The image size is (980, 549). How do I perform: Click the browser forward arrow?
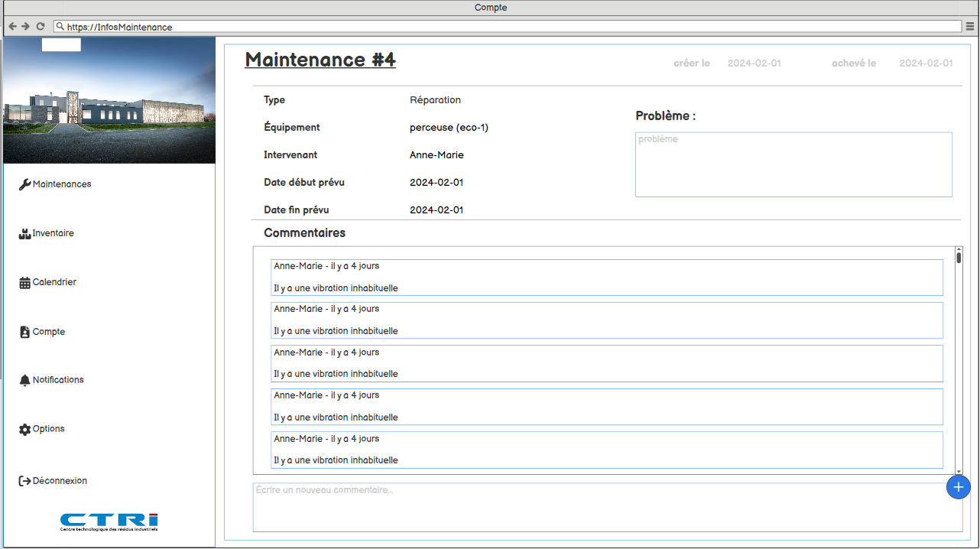[x=26, y=26]
